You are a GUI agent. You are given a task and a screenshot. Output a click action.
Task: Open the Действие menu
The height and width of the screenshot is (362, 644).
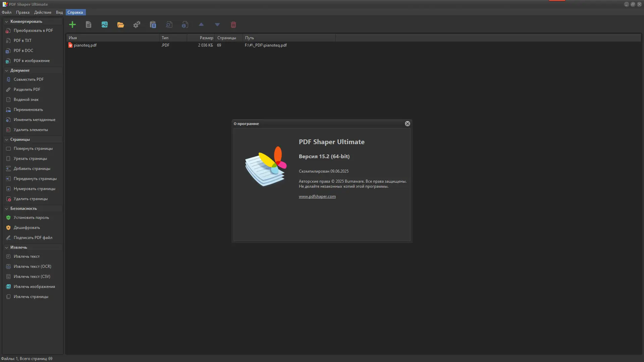pyautogui.click(x=43, y=12)
